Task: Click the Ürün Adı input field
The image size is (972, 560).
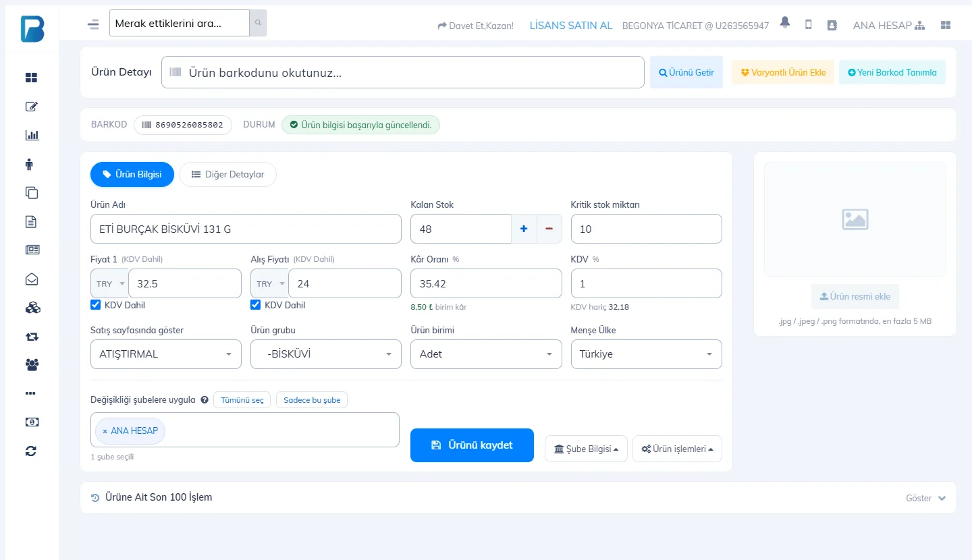Action: (246, 229)
